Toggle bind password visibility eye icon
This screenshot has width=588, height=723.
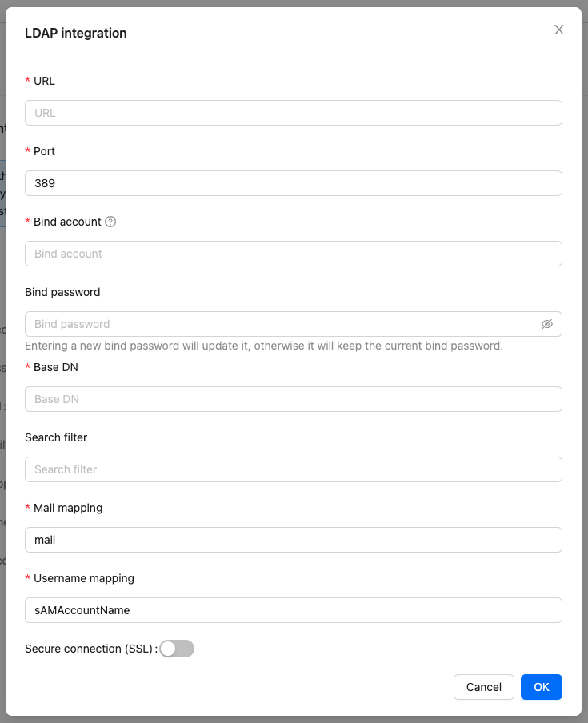[547, 324]
